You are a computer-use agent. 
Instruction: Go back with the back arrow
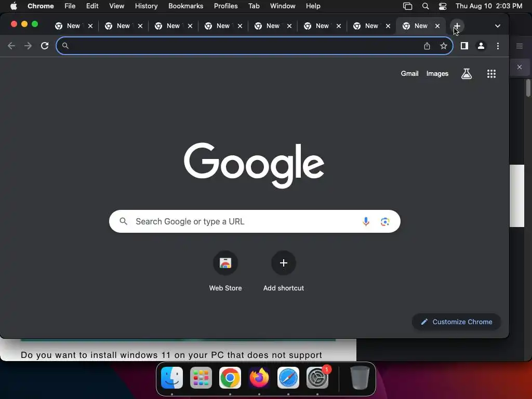point(11,46)
